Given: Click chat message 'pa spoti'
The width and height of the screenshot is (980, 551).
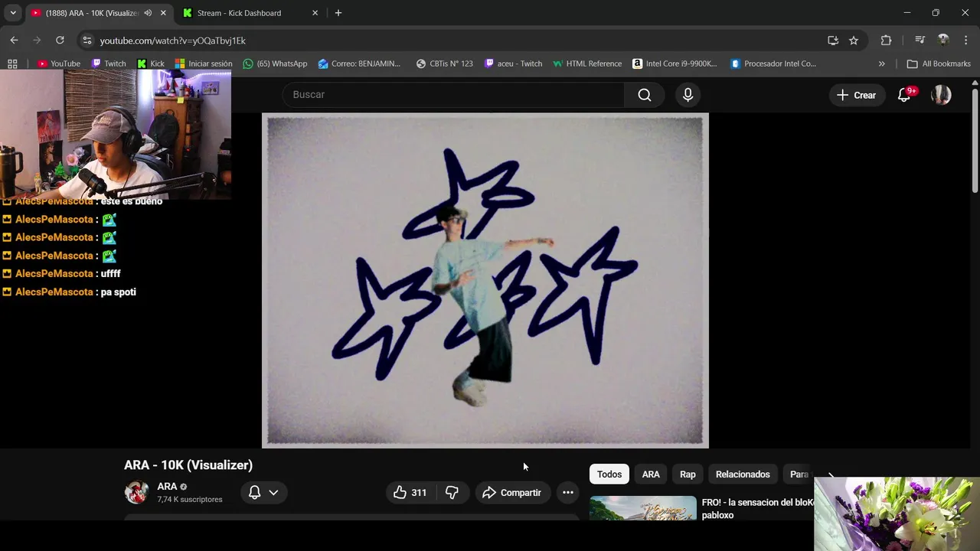Looking at the screenshot, I should (x=119, y=292).
